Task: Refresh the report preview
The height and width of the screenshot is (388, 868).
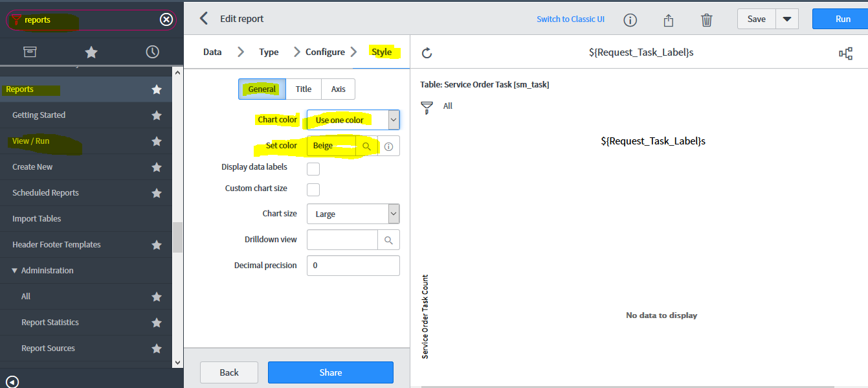Action: coord(427,53)
